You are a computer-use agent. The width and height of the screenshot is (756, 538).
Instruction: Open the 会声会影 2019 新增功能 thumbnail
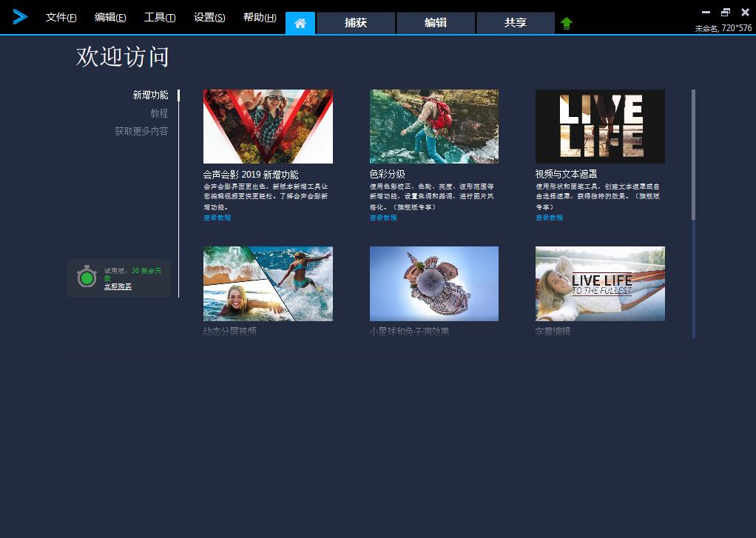click(x=268, y=127)
